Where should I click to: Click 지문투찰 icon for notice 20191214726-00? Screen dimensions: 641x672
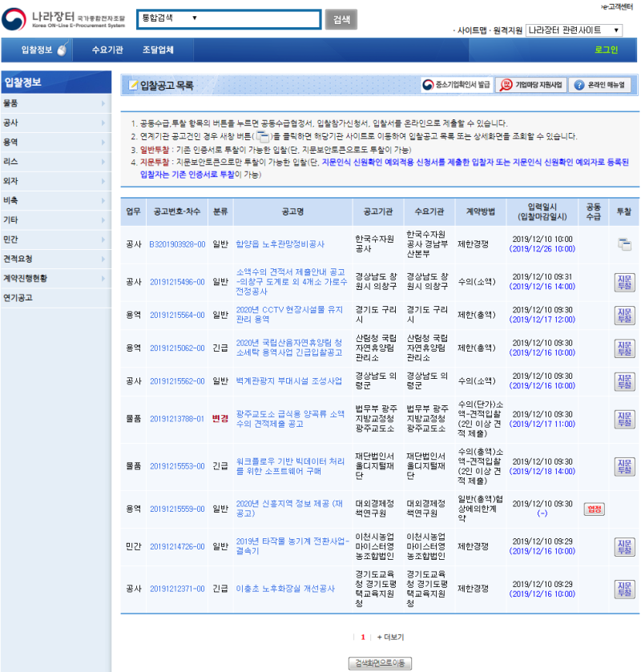(x=624, y=546)
